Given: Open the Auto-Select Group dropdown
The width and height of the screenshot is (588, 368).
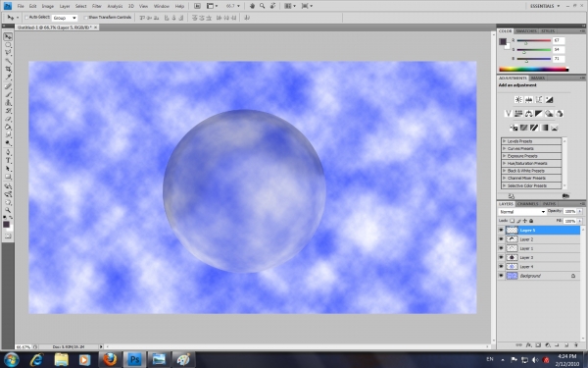Looking at the screenshot, I should (x=65, y=18).
